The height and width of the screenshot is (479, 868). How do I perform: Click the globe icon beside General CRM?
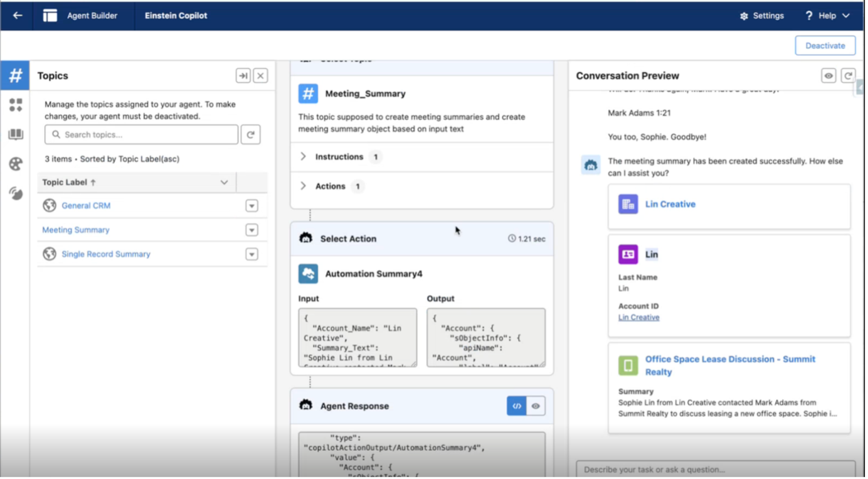(50, 205)
